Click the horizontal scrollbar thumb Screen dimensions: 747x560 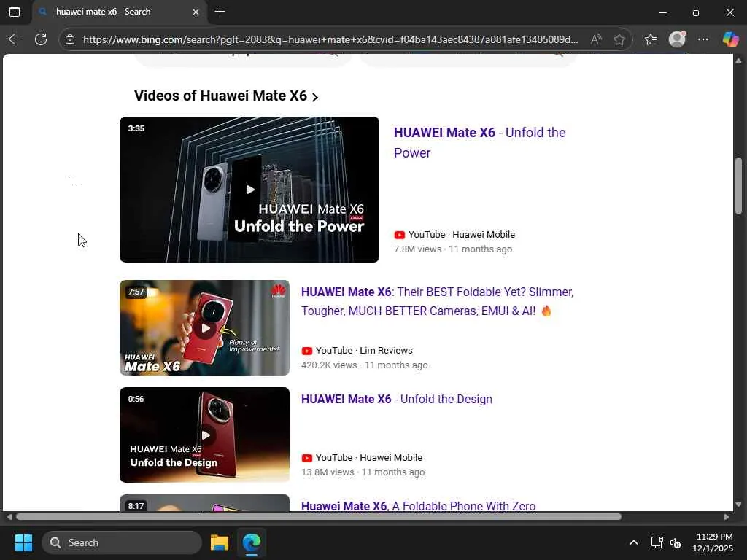point(318,517)
